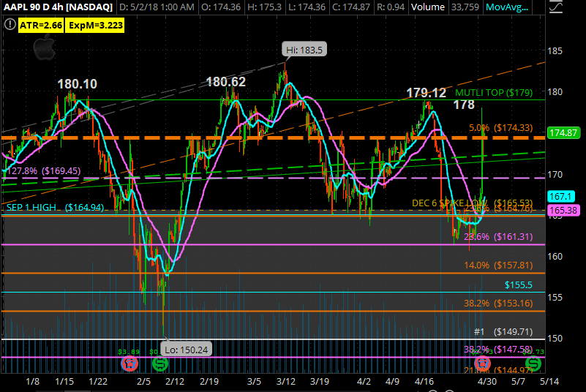Click the 38.2% ($147.58) level label
The height and width of the screenshot is (392, 586).
pyautogui.click(x=498, y=350)
